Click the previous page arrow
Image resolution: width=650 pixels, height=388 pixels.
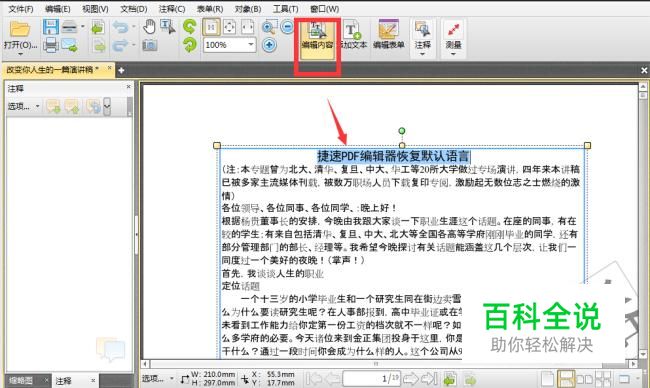(x=332, y=378)
